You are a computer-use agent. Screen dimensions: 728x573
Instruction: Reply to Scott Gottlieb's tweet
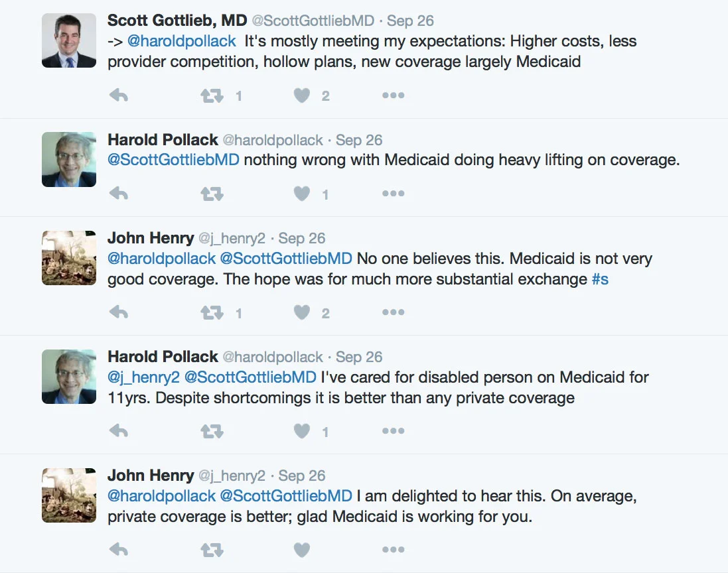[118, 95]
